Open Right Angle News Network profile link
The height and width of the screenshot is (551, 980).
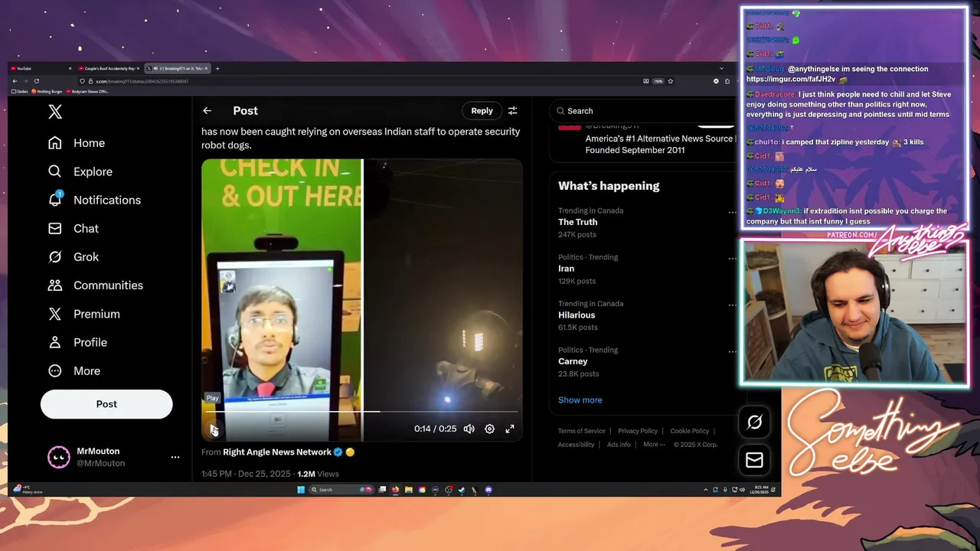[x=277, y=452]
